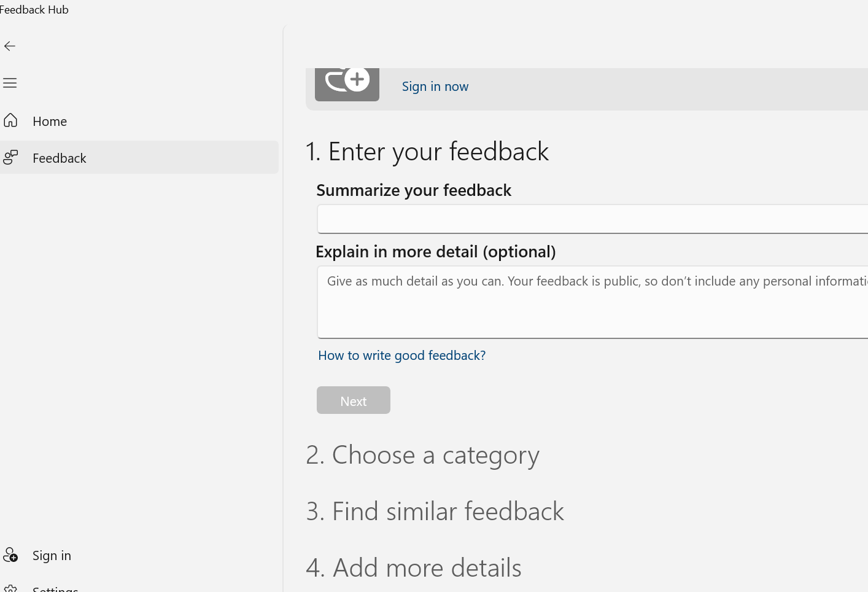Expand the Choose a category section
This screenshot has height=592, width=868.
(x=422, y=455)
